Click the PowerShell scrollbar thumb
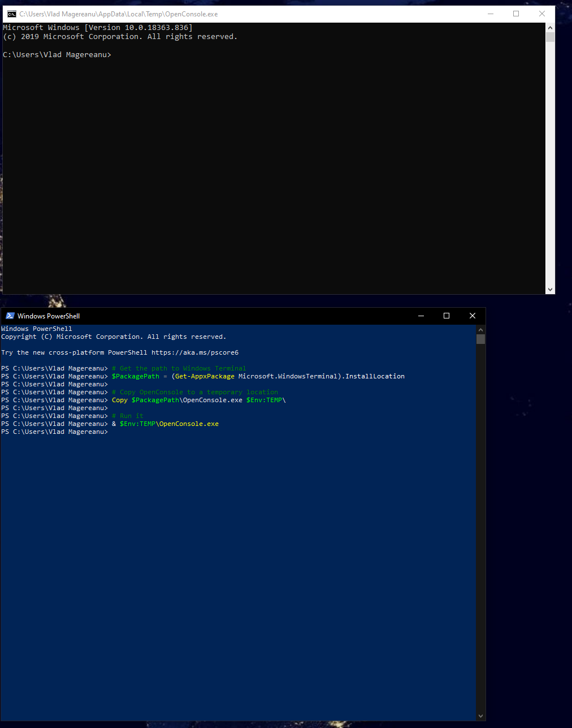 click(x=480, y=339)
